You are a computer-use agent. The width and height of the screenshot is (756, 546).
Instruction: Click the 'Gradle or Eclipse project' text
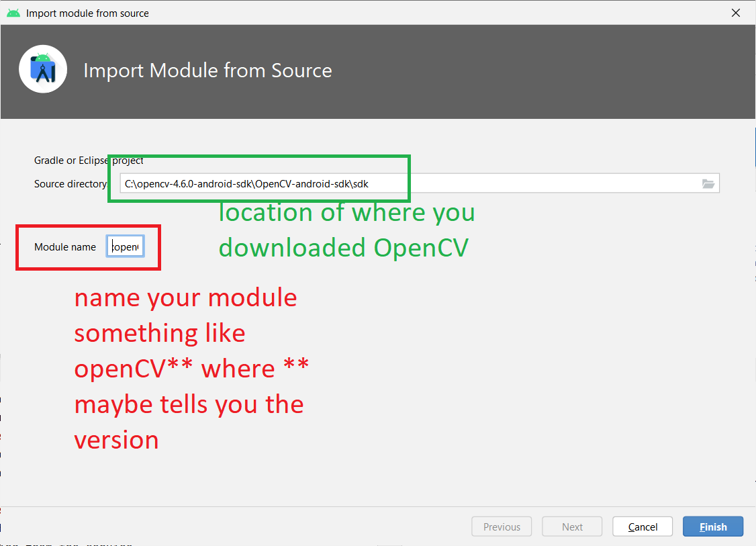[89, 161]
